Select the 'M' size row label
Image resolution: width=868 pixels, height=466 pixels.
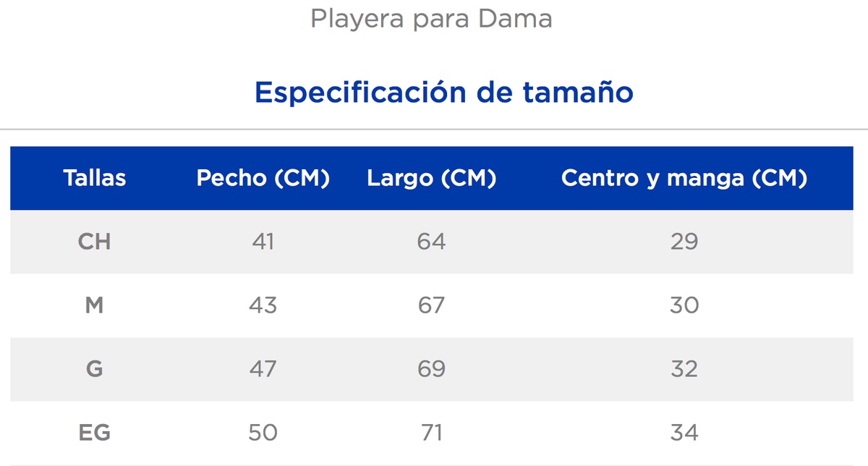94,305
